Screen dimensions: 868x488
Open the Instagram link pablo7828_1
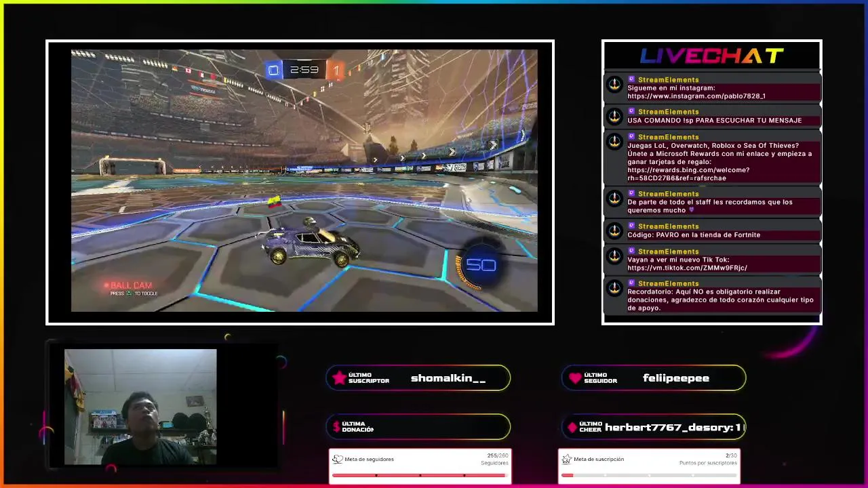(x=696, y=96)
